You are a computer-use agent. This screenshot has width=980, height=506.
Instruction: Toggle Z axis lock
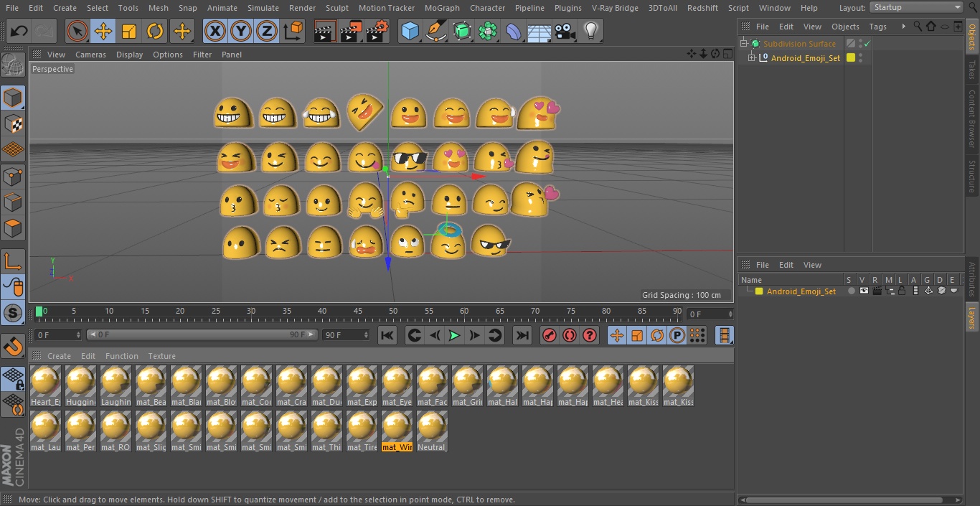(x=267, y=32)
